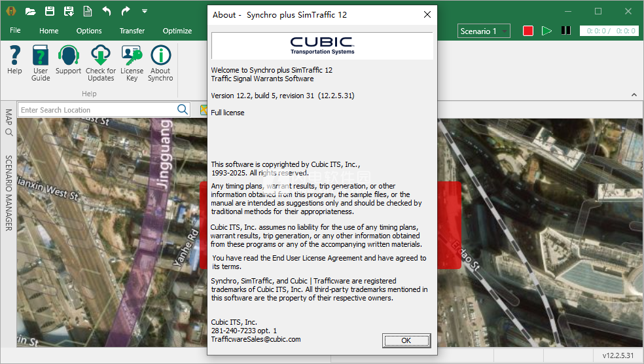
Task: Maximize the Synchro main window
Action: point(598,12)
